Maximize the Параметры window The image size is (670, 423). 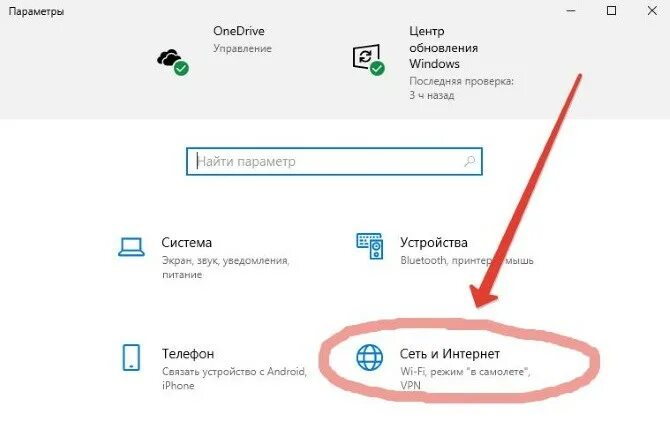point(611,11)
